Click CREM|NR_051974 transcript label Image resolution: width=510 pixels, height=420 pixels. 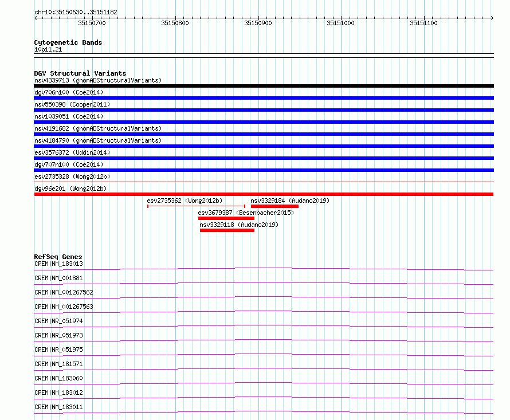[58, 321]
